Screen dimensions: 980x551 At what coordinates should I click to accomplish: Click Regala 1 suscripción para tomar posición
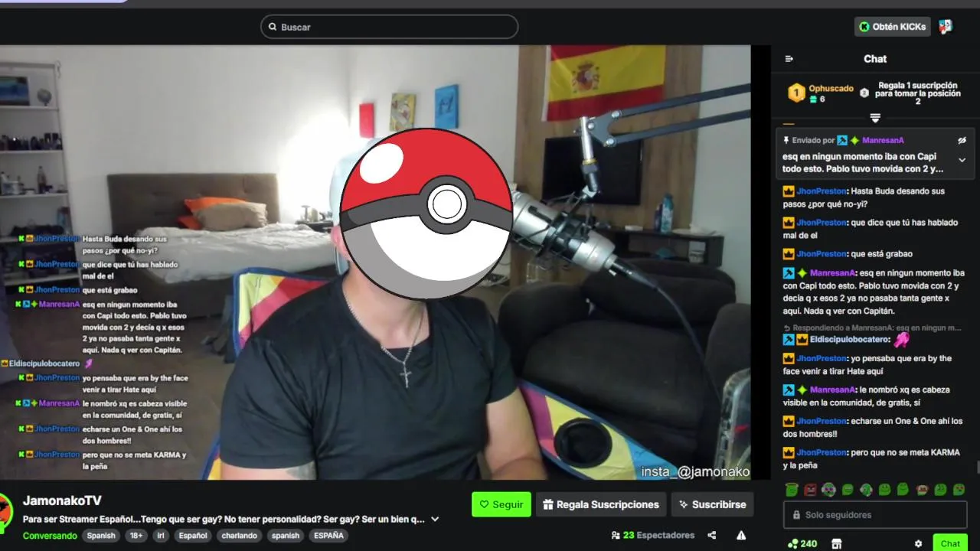pos(918,93)
